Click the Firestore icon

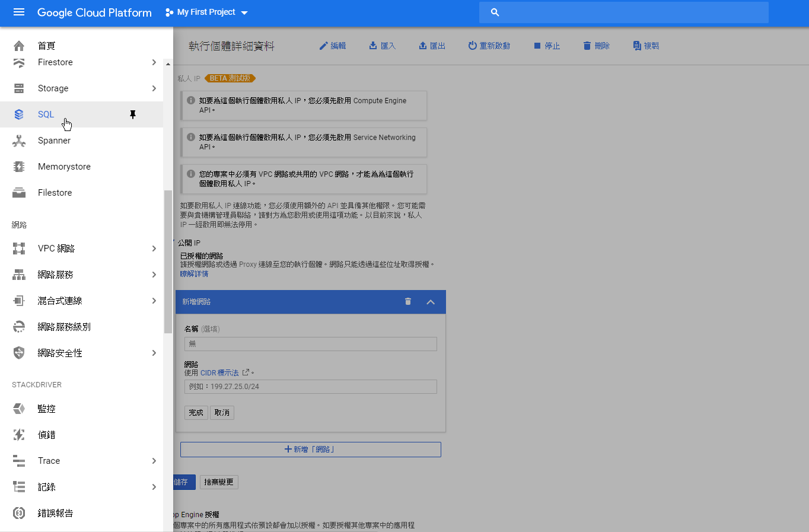(19, 62)
